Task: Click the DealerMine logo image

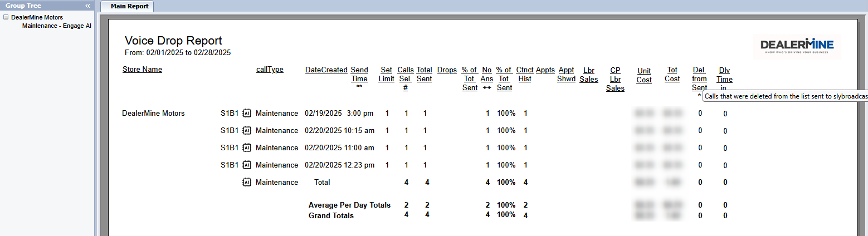Action: pyautogui.click(x=797, y=46)
